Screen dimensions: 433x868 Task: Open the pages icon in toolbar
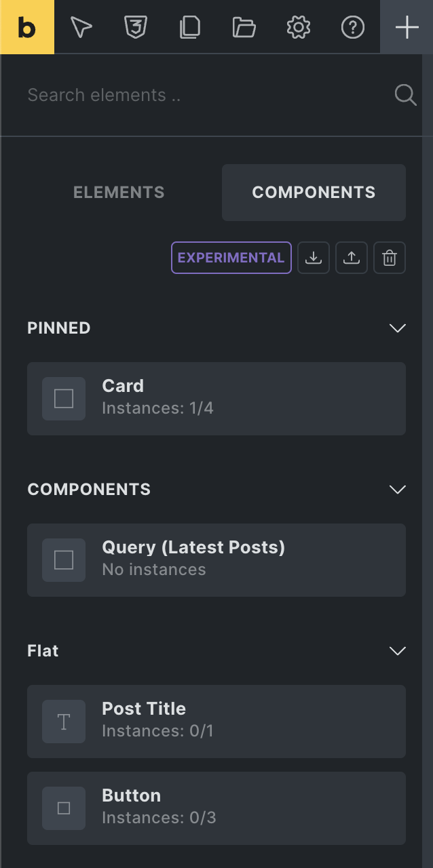(190, 27)
